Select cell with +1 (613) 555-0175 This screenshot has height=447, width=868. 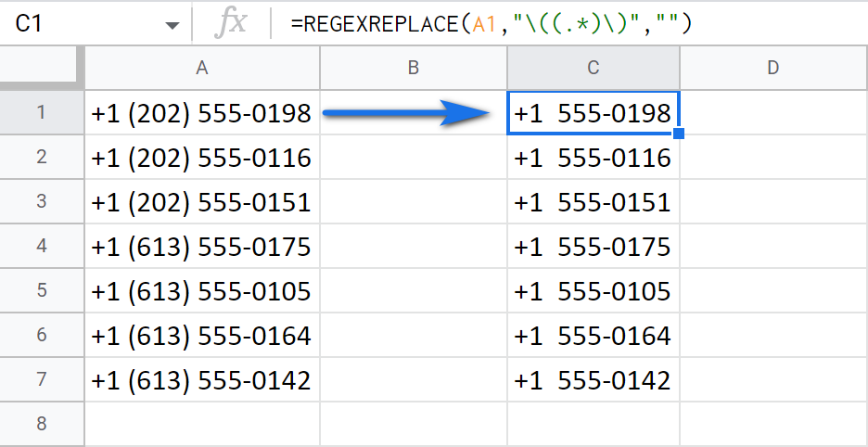coord(202,246)
